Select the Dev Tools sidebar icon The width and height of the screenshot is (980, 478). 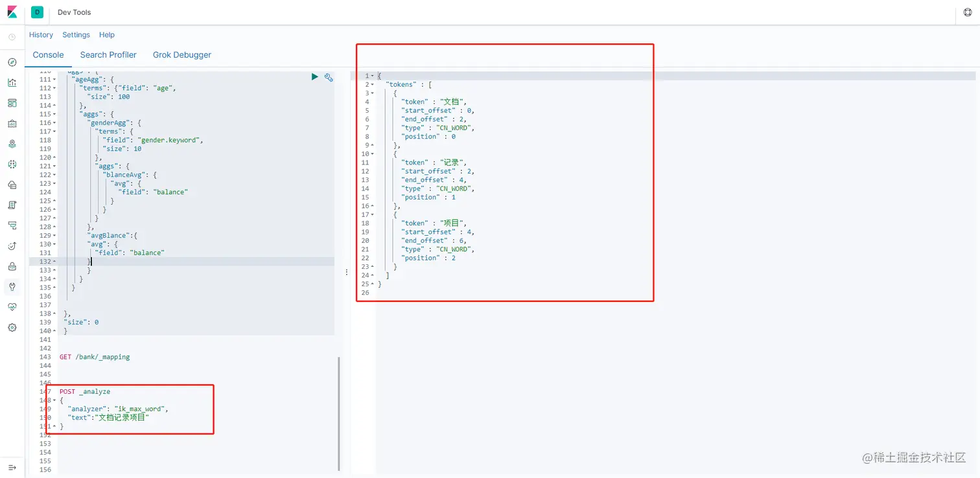coord(12,286)
